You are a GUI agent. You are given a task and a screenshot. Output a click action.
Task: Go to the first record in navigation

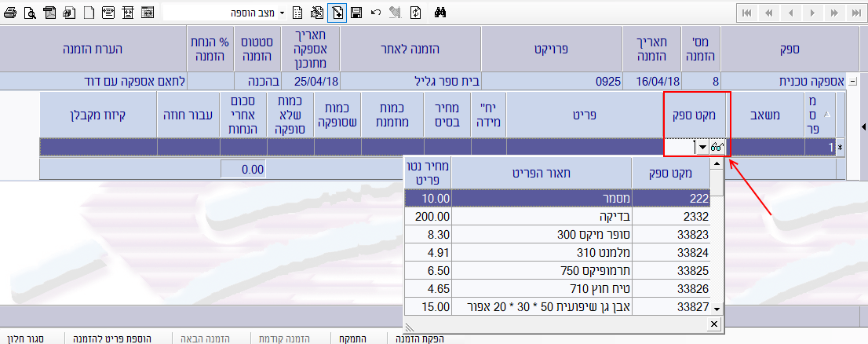[x=746, y=13]
